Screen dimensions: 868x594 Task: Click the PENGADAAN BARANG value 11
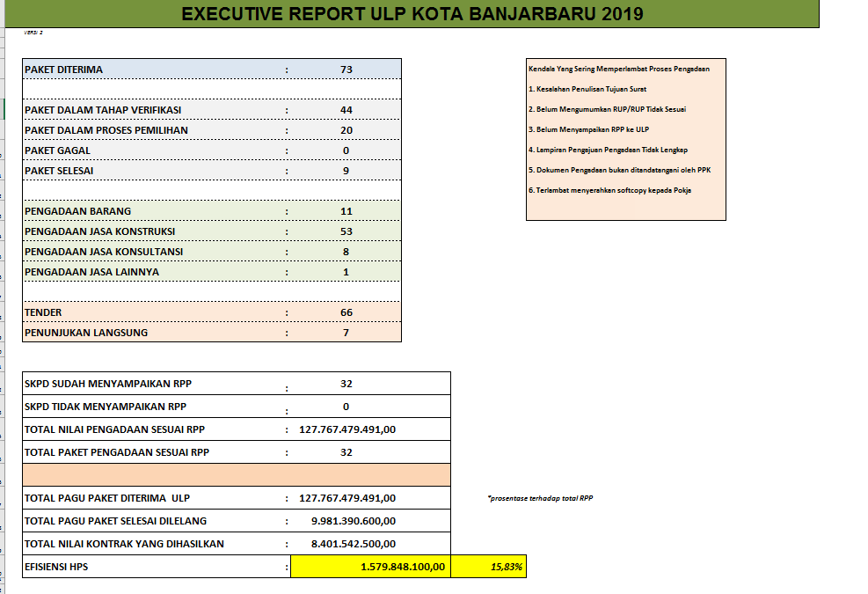pyautogui.click(x=346, y=211)
